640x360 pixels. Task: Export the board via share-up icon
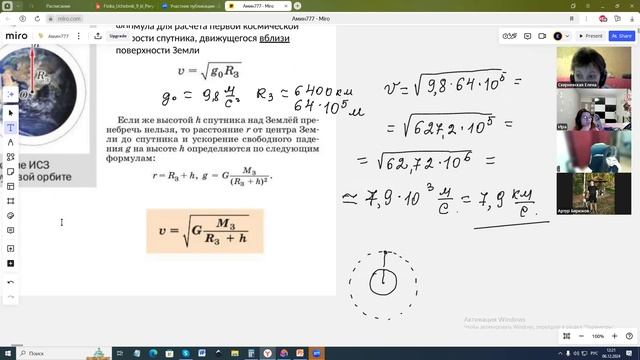[x=98, y=36]
